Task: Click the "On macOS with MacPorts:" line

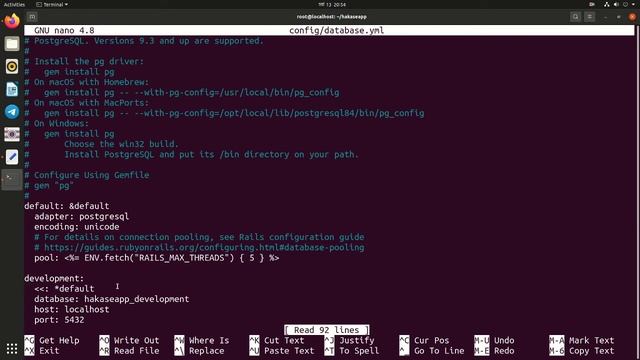Action: [x=86, y=103]
